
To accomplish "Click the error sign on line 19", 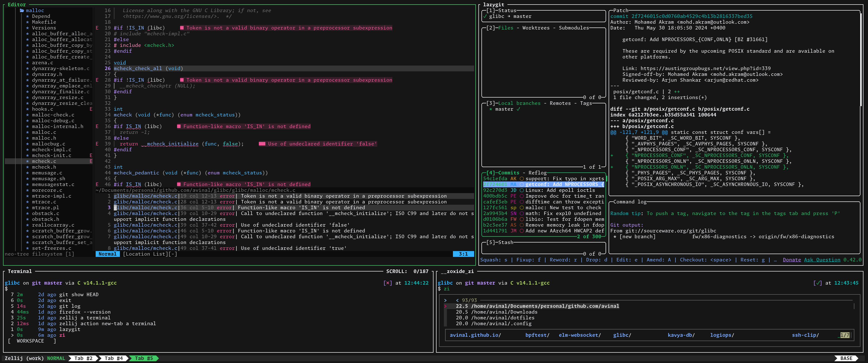I will click(x=97, y=28).
